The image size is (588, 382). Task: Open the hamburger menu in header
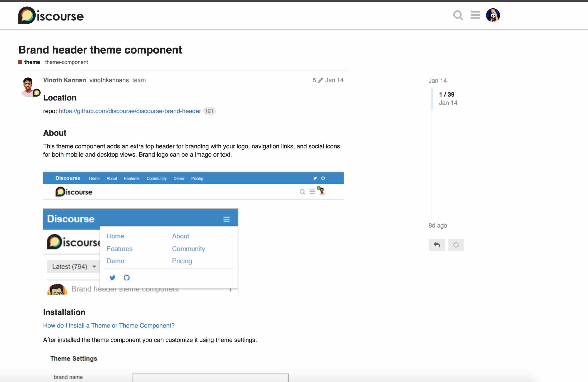pyautogui.click(x=475, y=15)
